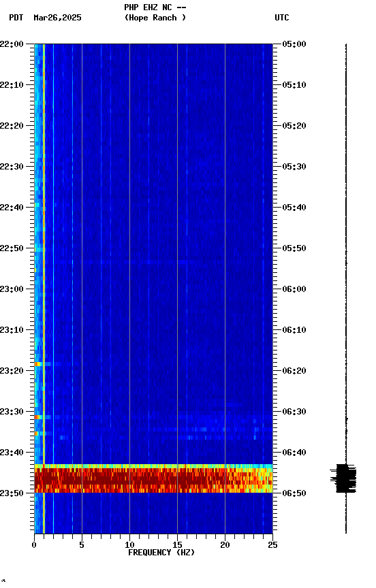The width and height of the screenshot is (376, 588).
Task: Click the date 'Mar26,2025'
Action: click(x=57, y=18)
